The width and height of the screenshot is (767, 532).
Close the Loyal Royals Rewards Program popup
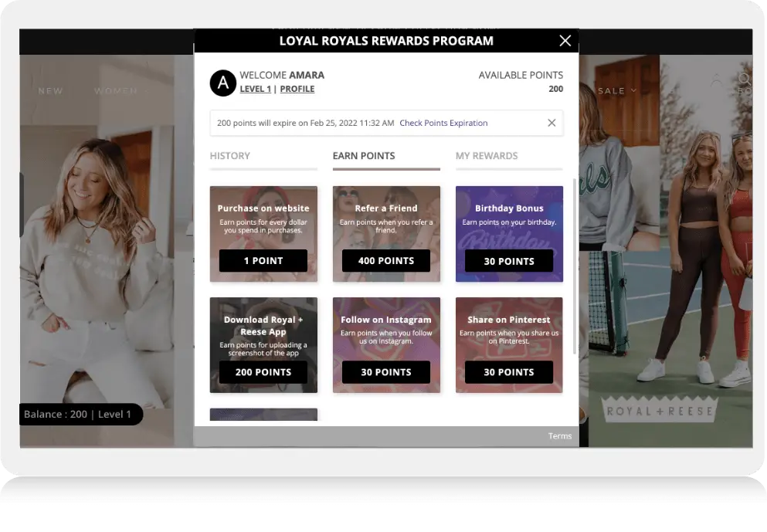pos(565,41)
